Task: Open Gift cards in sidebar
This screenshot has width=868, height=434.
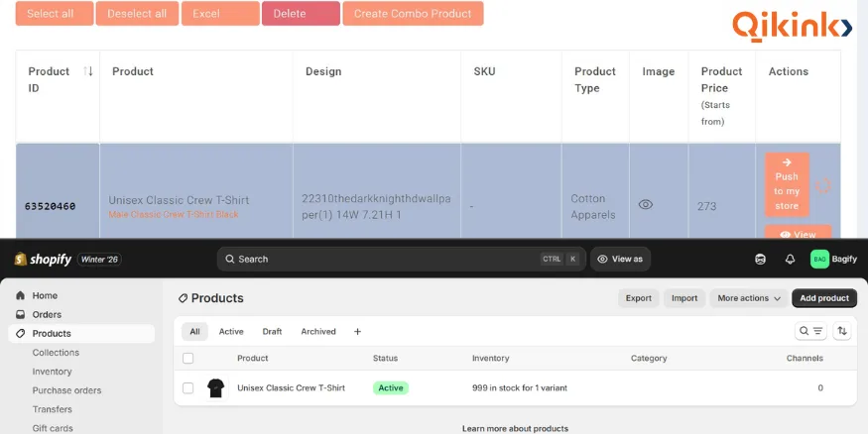Action: pyautogui.click(x=52, y=428)
